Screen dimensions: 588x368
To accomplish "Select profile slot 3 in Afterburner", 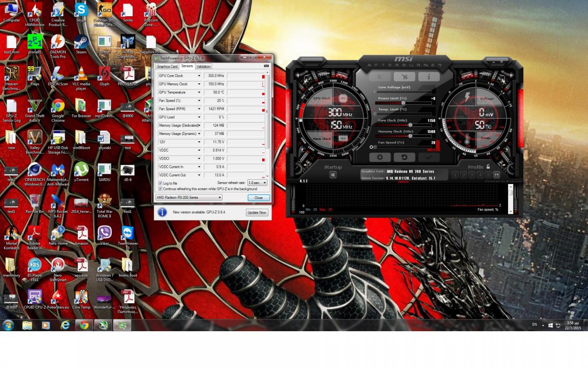I will 472,175.
